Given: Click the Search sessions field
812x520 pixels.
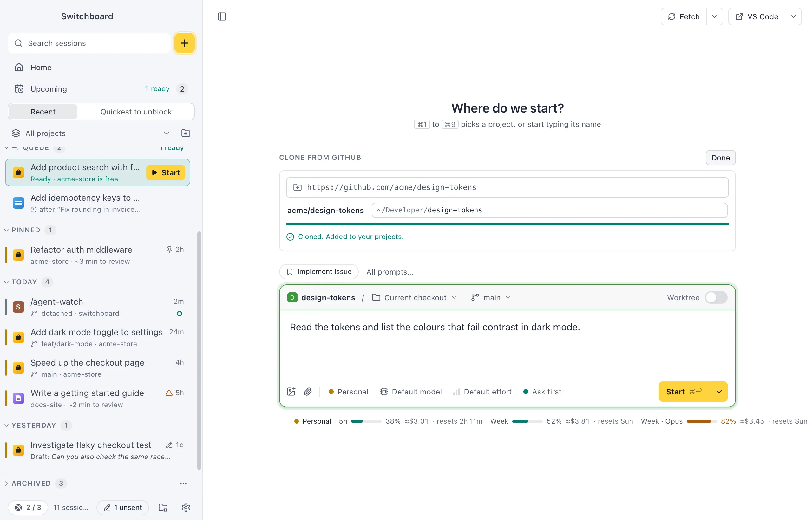Looking at the screenshot, I should pos(89,43).
